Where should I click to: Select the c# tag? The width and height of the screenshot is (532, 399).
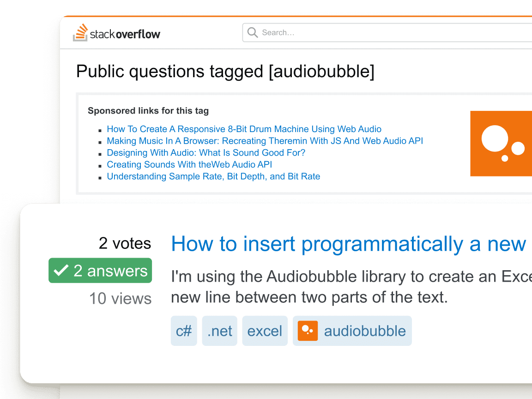pos(184,331)
